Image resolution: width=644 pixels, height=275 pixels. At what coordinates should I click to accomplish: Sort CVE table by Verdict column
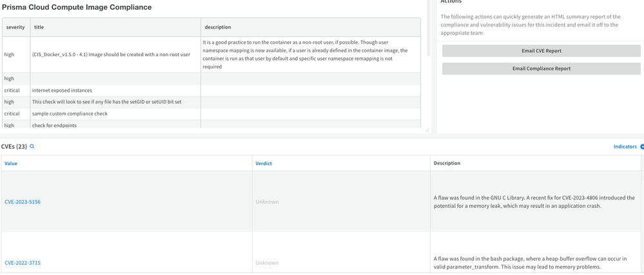tap(263, 163)
